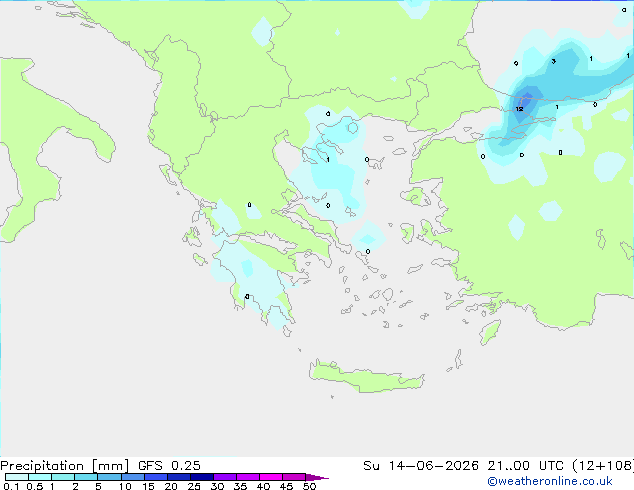Click the 5–10 mm legend swatch

(x=109, y=477)
